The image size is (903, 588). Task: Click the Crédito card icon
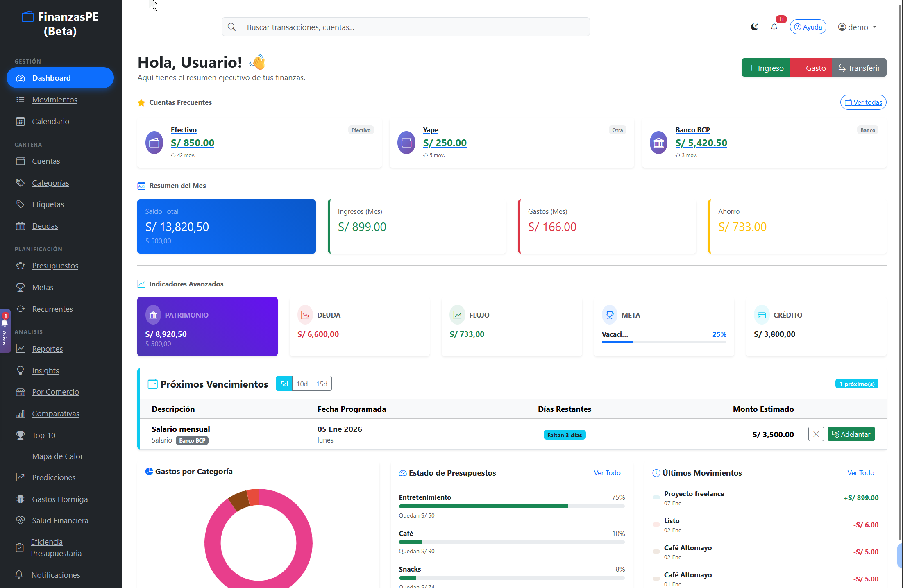[762, 315]
